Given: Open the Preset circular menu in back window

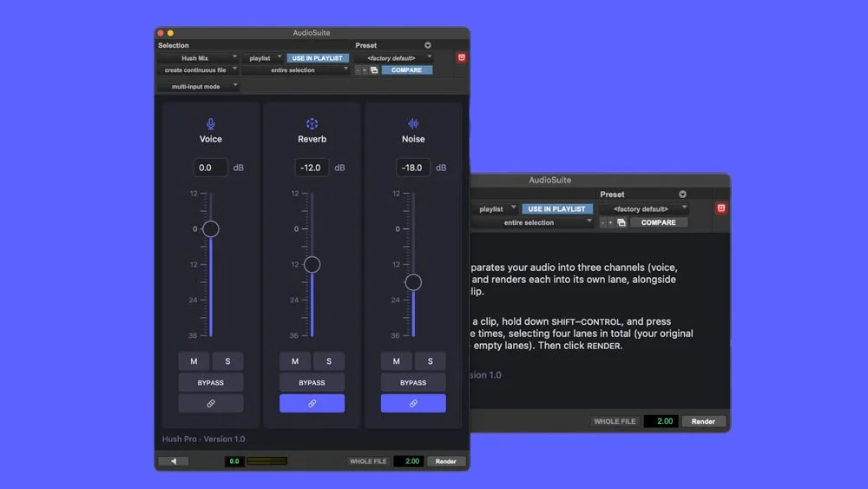Looking at the screenshot, I should pos(682,195).
